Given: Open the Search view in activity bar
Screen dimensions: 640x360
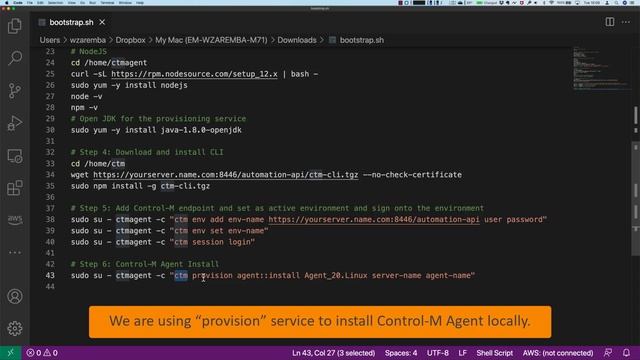Looking at the screenshot, I should 15,58.
